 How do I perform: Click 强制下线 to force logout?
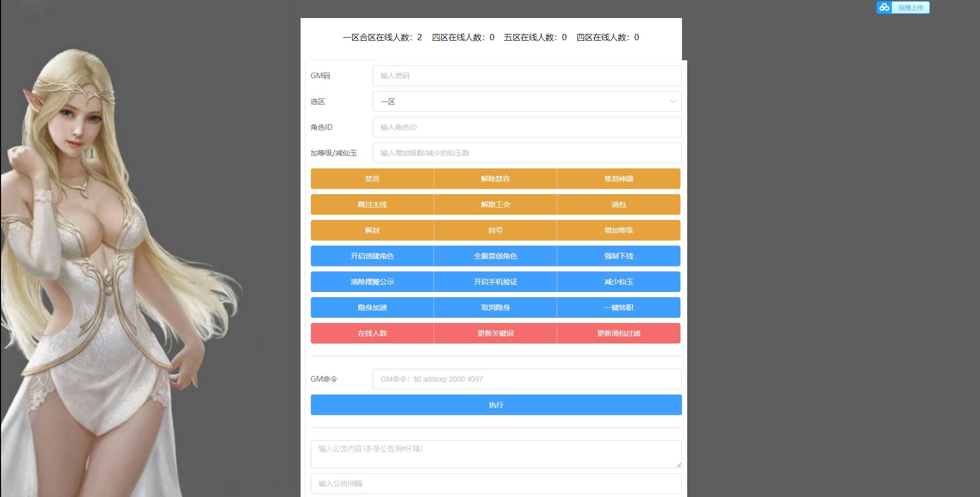point(619,256)
